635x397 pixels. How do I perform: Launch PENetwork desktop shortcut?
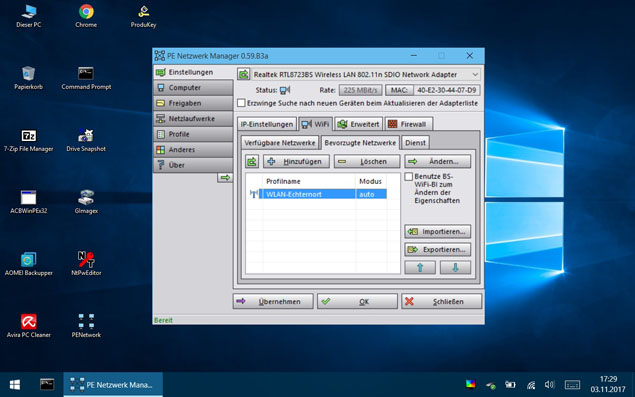tap(86, 326)
